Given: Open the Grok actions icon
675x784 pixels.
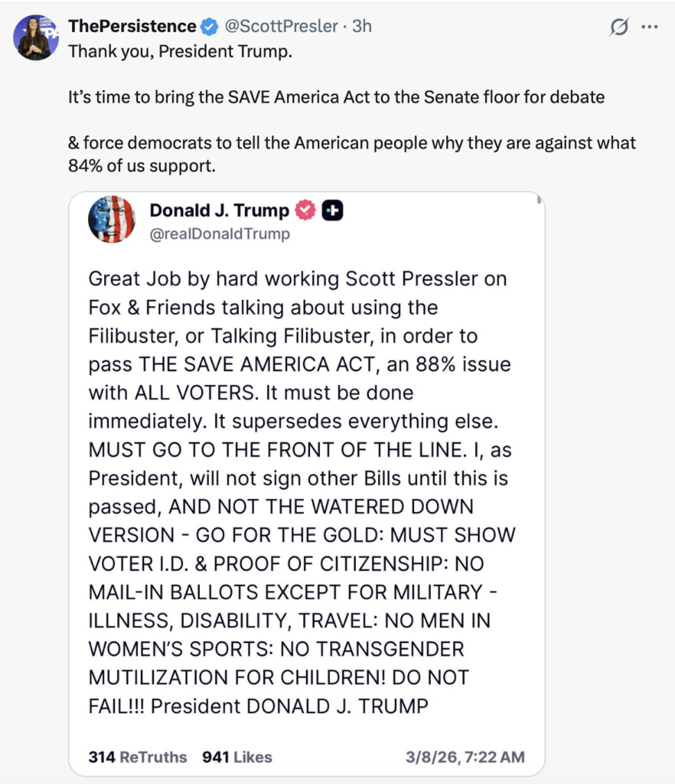Looking at the screenshot, I should click(x=618, y=27).
